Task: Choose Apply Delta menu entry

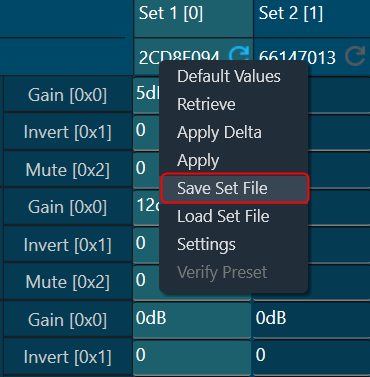Action: 219,132
